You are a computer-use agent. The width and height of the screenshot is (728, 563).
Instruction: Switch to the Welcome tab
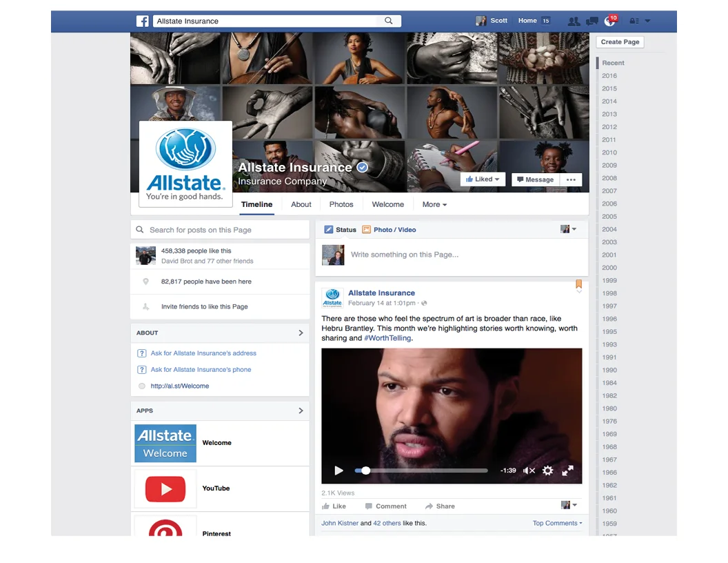point(387,204)
